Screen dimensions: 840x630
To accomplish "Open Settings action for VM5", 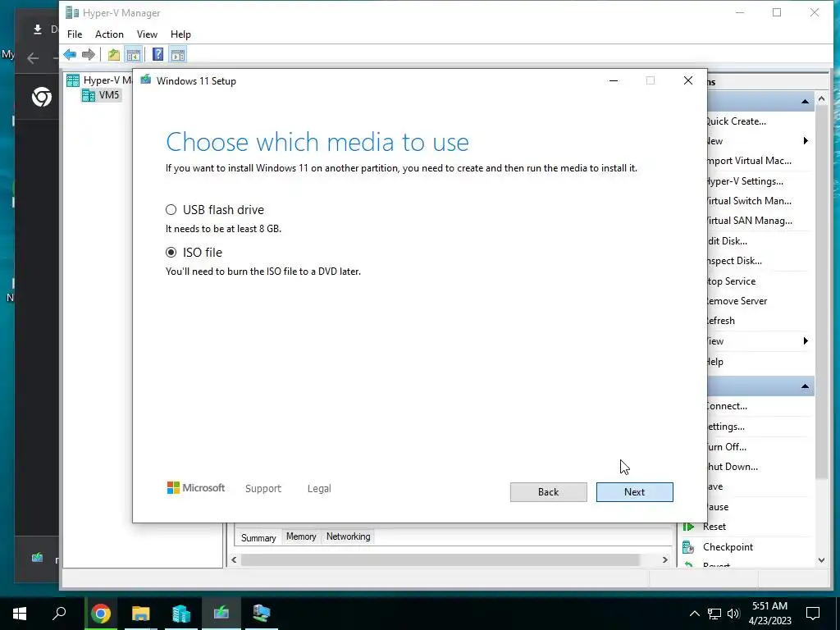I will (x=726, y=427).
